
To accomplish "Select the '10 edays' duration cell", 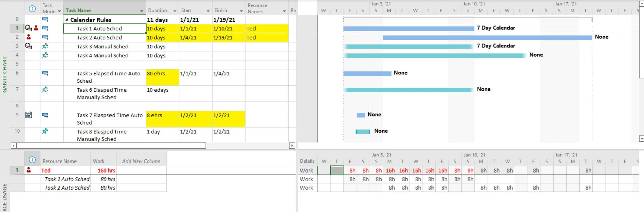I will click(162, 94).
